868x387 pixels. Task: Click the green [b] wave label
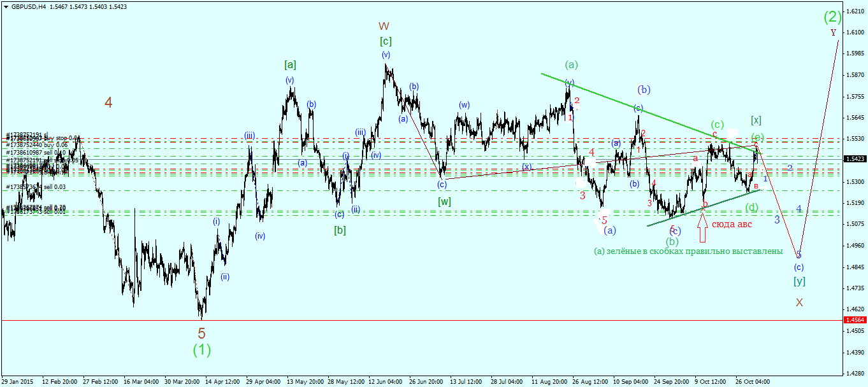point(340,230)
